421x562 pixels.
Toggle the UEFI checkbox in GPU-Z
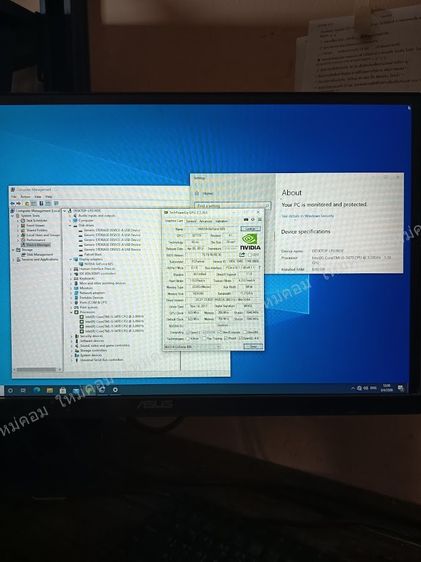coord(250,255)
